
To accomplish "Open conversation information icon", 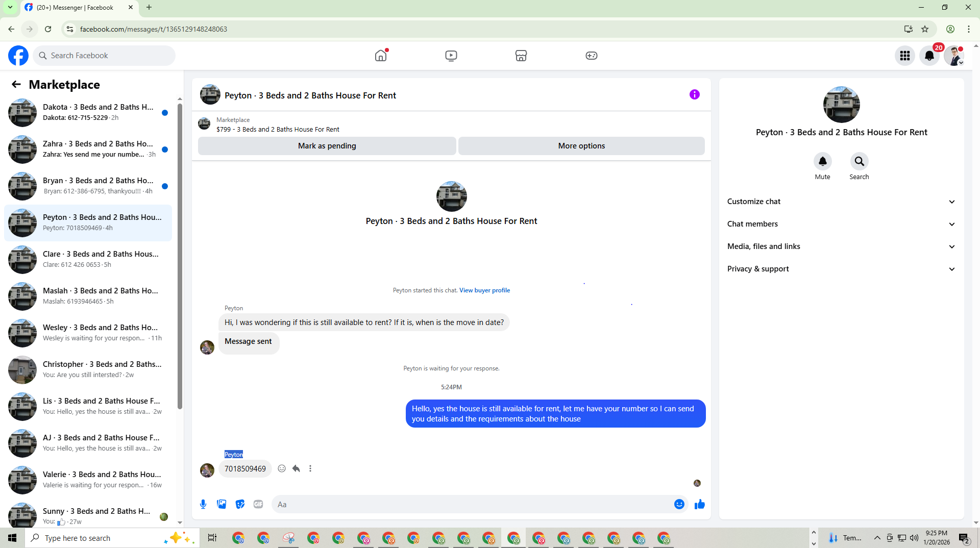I will (695, 94).
